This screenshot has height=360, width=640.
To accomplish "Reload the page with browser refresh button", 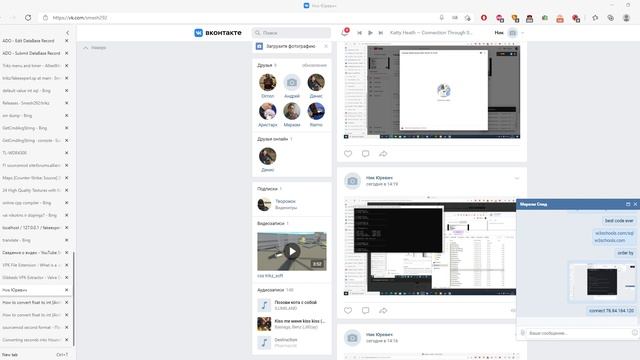I will [28, 18].
